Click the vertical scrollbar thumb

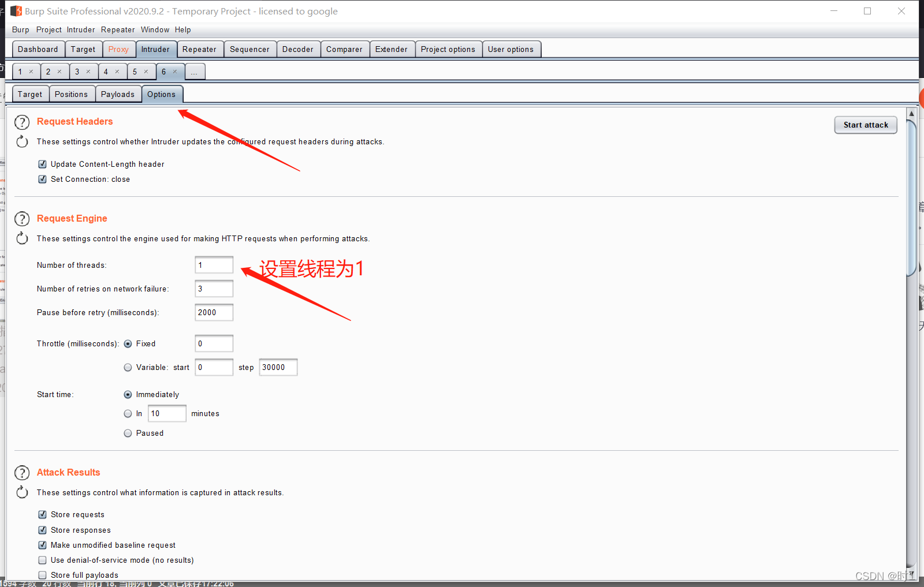point(911,197)
